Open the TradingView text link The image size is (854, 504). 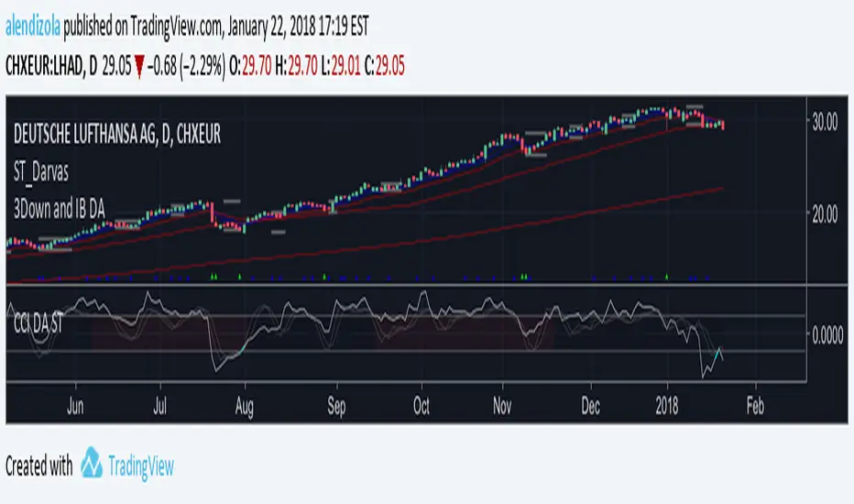[x=141, y=466]
